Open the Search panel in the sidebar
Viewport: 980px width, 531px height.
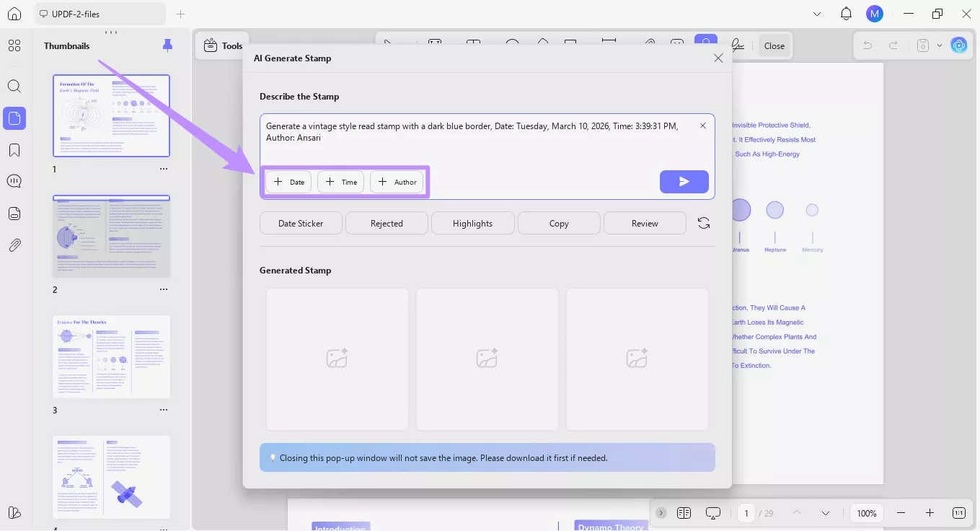coord(14,86)
